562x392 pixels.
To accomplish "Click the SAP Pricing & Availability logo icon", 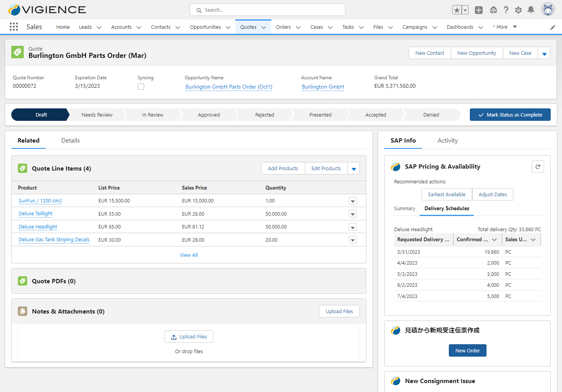I will [396, 167].
